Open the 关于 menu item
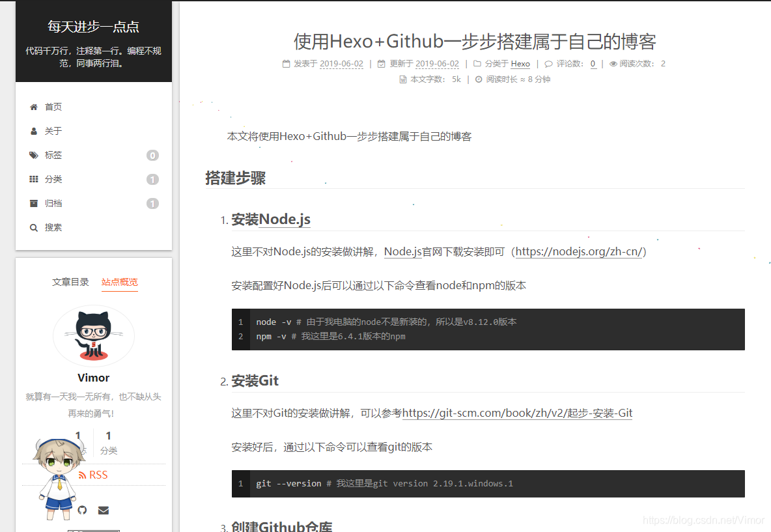Image resolution: width=771 pixels, height=532 pixels. coord(93,131)
